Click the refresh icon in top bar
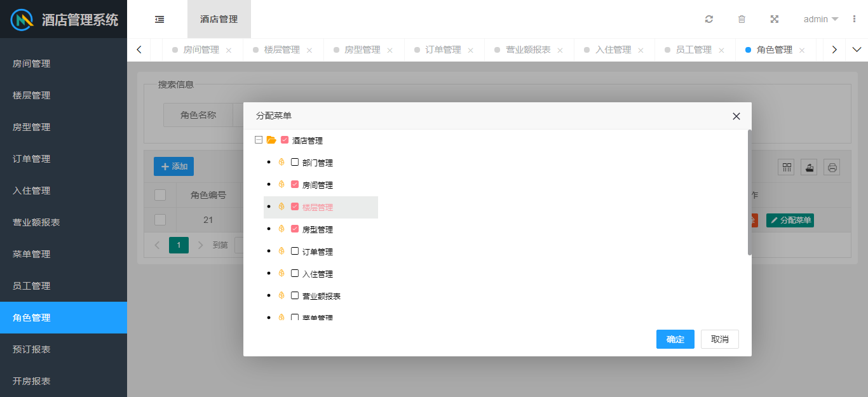868x397 pixels. 709,19
